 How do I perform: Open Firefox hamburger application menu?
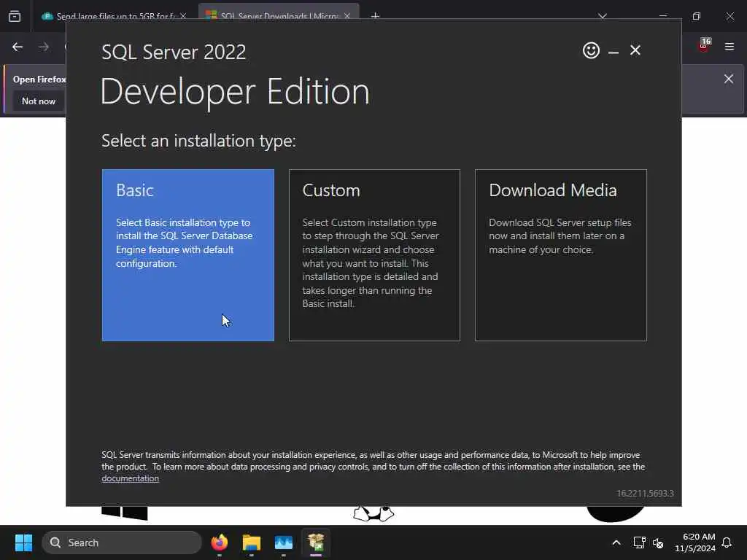[x=729, y=47]
